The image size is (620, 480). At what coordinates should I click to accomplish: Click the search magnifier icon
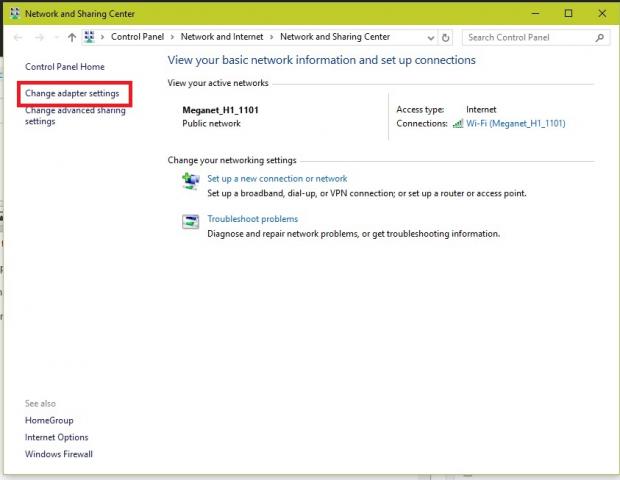tap(600, 38)
